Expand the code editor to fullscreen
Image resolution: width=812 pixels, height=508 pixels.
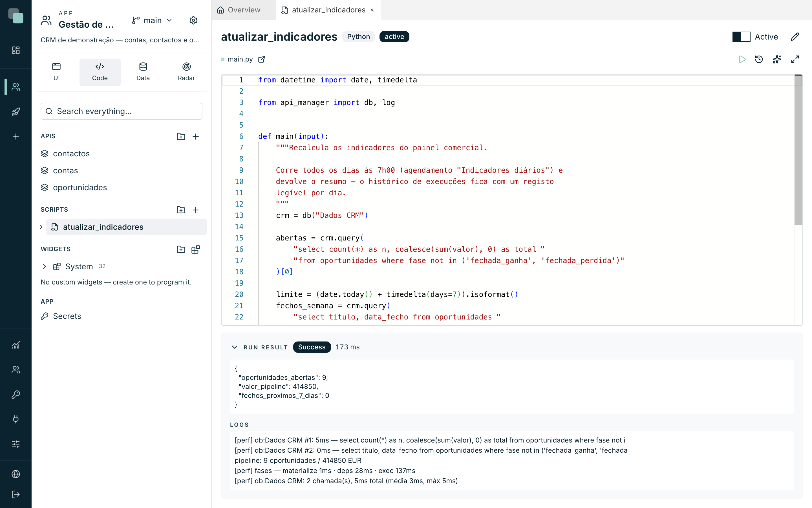tap(795, 60)
